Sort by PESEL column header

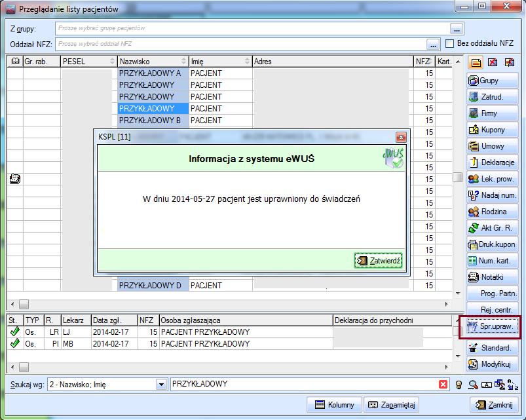89,62
